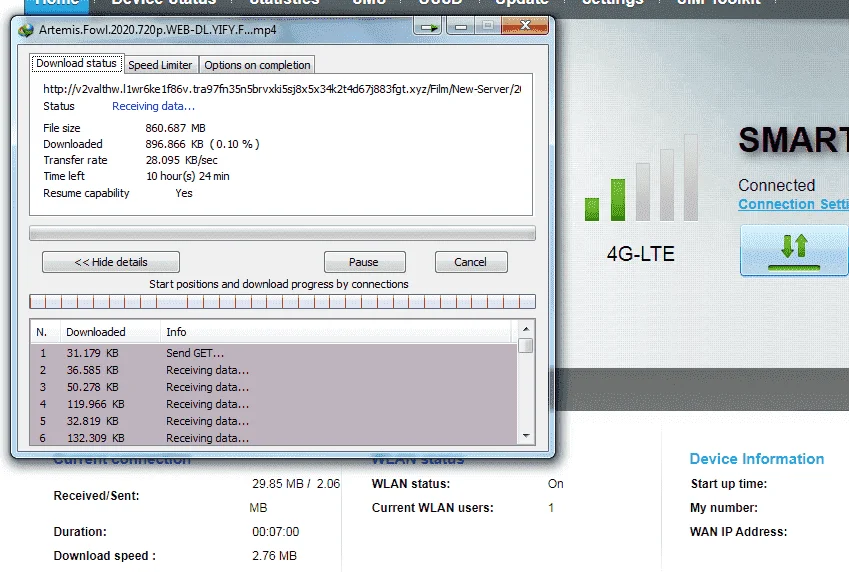This screenshot has height=572, width=849.
Task: Click the connections progress segment bar
Action: click(282, 302)
